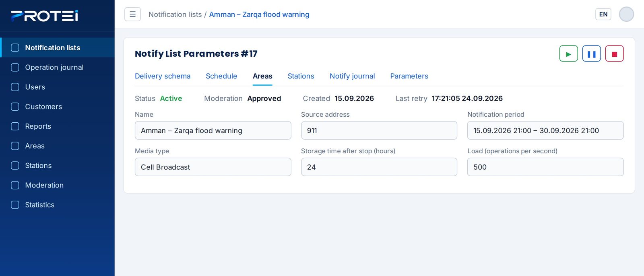Switch to the Delivery schema tab
The image size is (644, 276).
(x=163, y=76)
